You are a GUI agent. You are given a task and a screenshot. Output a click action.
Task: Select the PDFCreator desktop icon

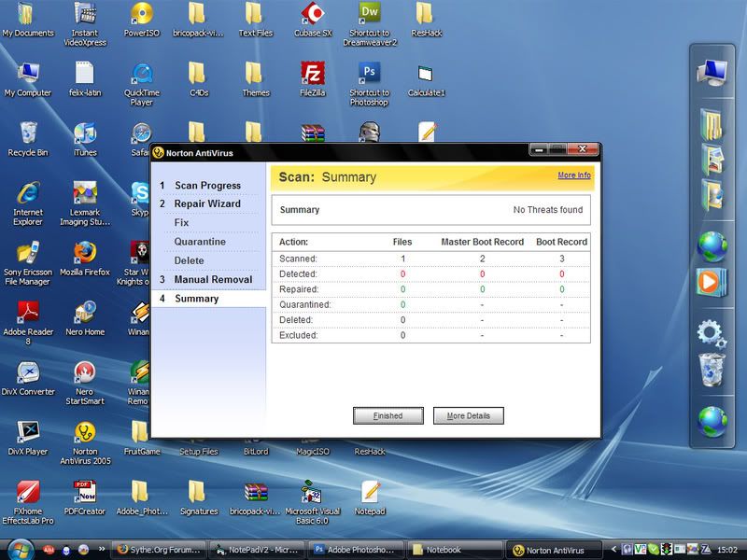click(85, 497)
